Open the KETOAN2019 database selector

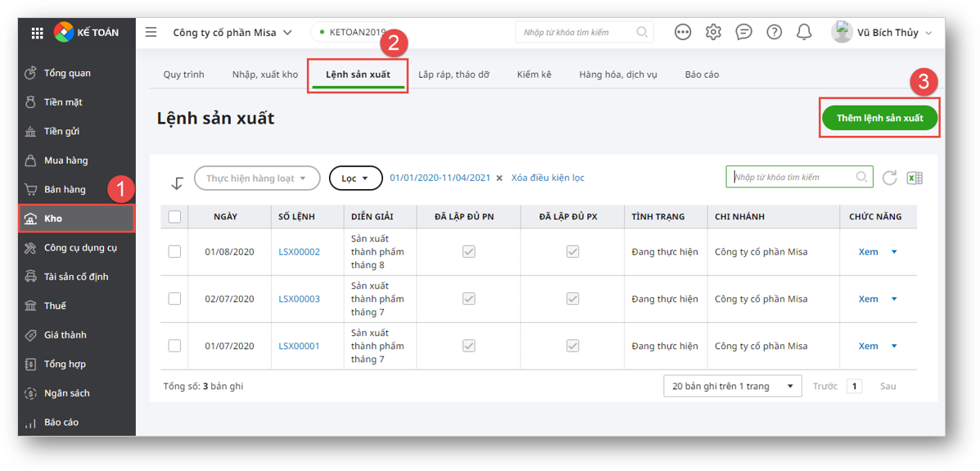(x=353, y=32)
